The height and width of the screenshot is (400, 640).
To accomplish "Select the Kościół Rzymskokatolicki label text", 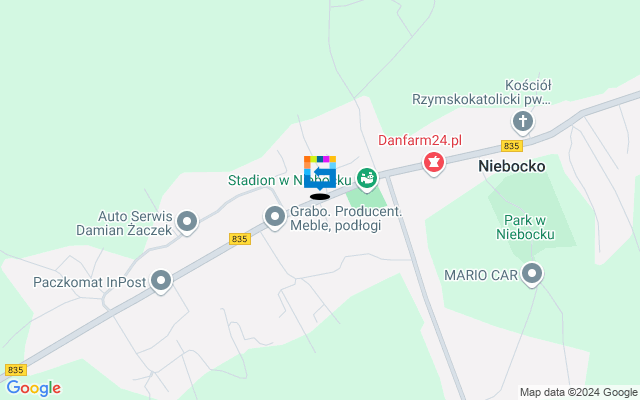I will coord(482,92).
